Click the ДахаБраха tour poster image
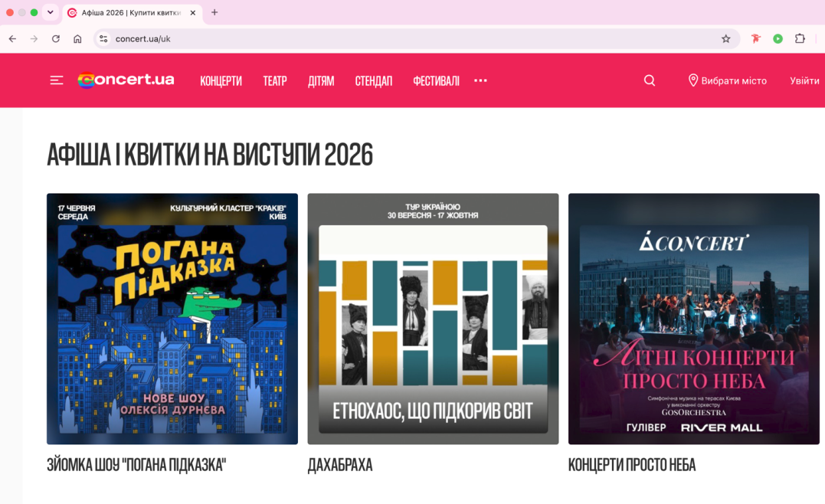 (x=433, y=319)
